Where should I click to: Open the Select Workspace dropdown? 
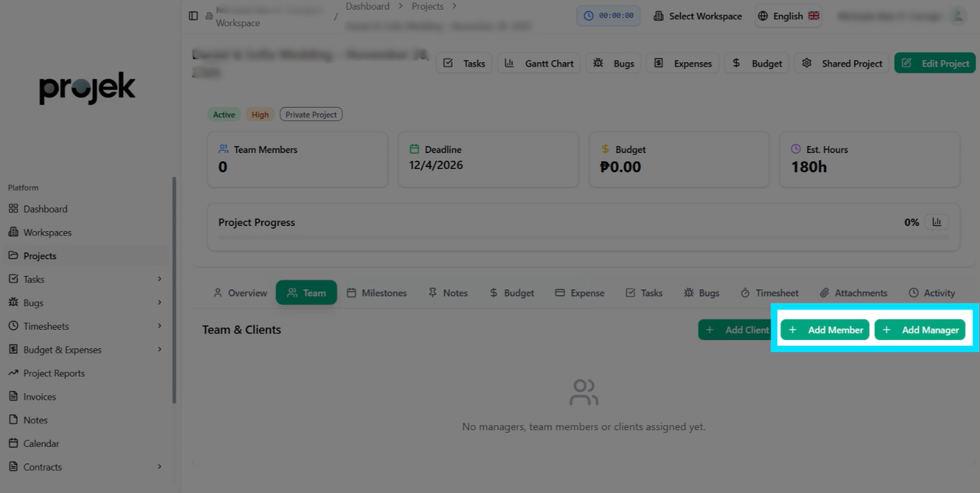[698, 16]
